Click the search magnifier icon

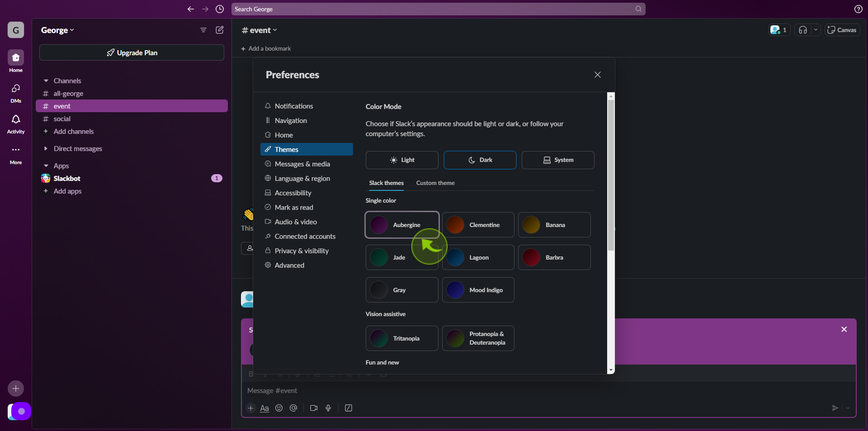[x=638, y=9]
